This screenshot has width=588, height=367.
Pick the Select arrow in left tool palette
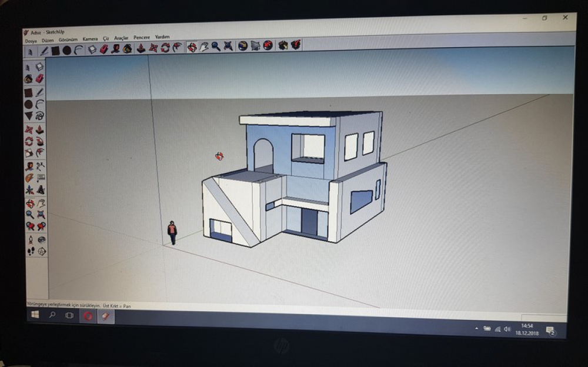click(28, 68)
